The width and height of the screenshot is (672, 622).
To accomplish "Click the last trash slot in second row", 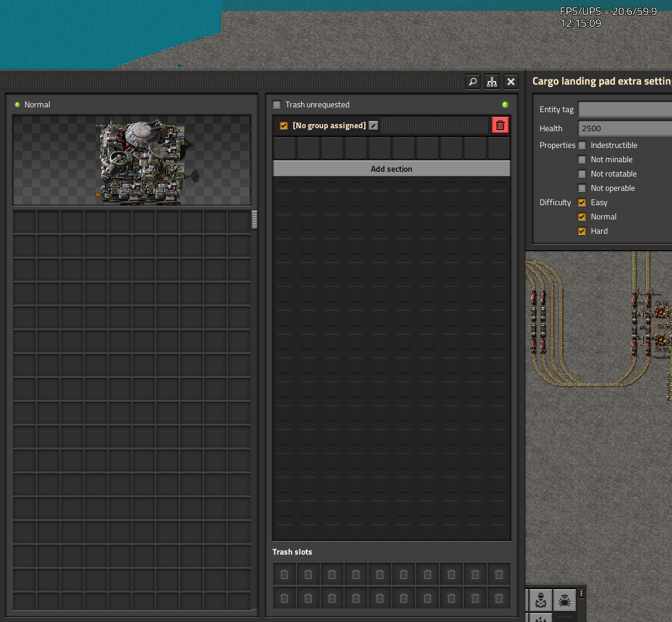I will coord(499,598).
